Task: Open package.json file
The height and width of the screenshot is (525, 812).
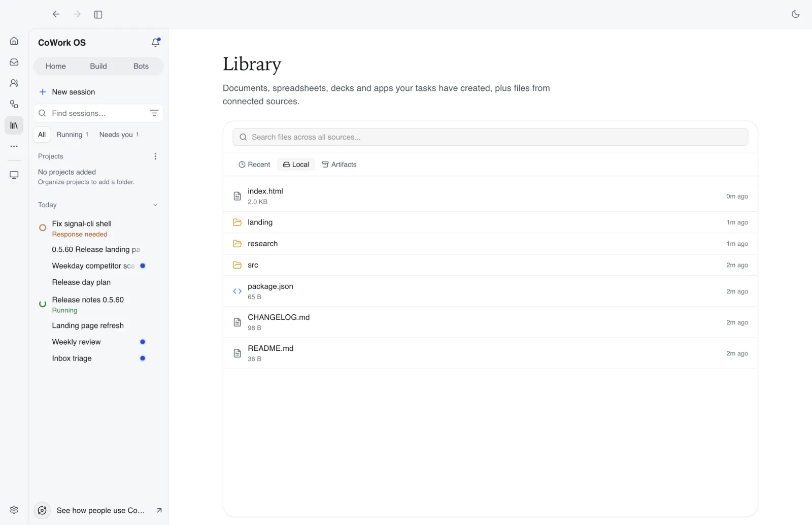Action: pos(490,291)
